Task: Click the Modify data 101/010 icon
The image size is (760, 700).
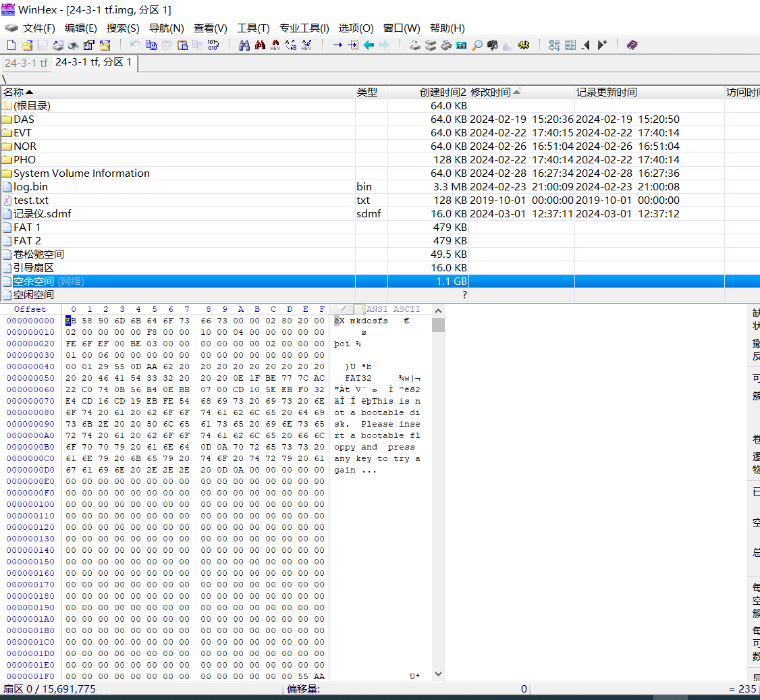Action: click(213, 45)
